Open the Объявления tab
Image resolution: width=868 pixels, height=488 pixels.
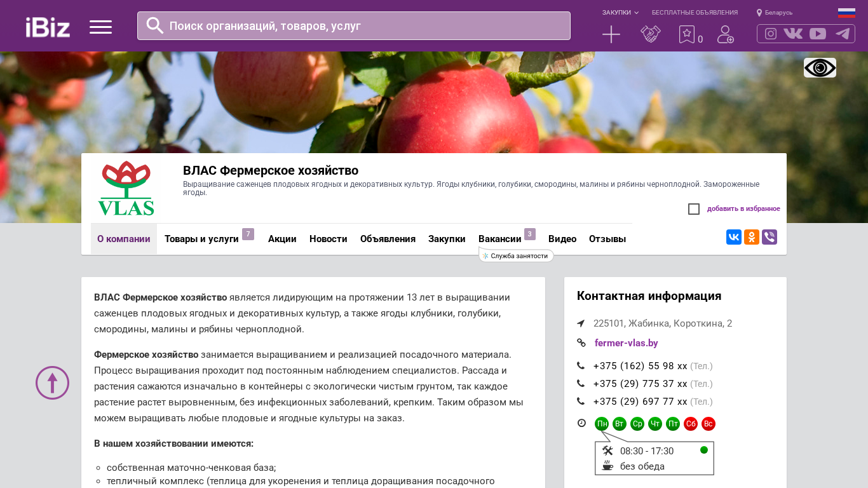click(388, 239)
